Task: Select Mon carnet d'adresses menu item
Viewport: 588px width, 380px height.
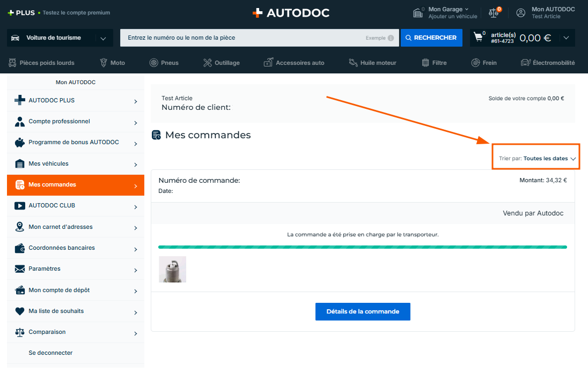Action: (75, 227)
